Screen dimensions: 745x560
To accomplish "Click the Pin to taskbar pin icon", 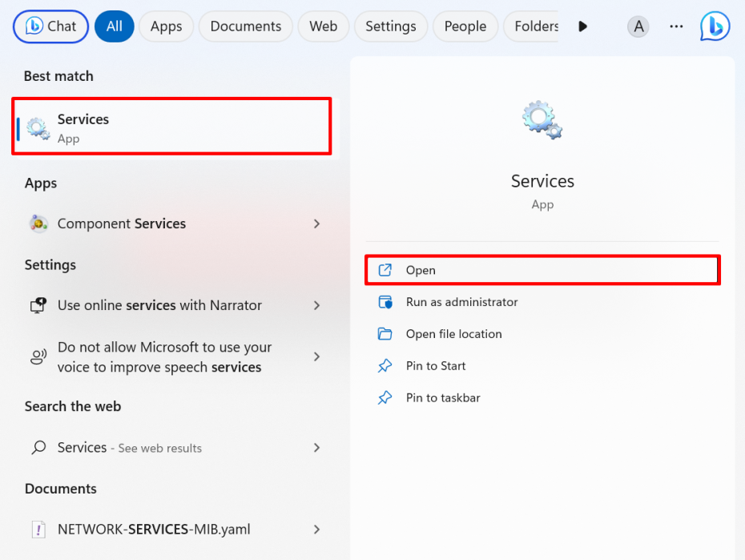I will [385, 398].
